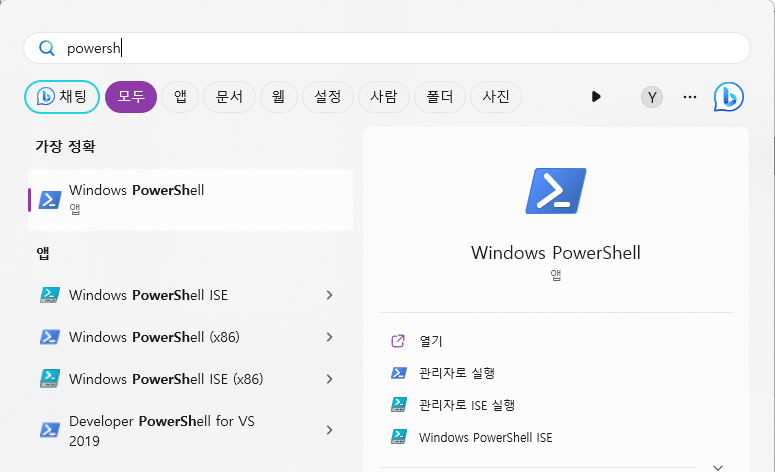775x472 pixels.
Task: Click 열기 to open PowerShell
Action: [x=431, y=341]
